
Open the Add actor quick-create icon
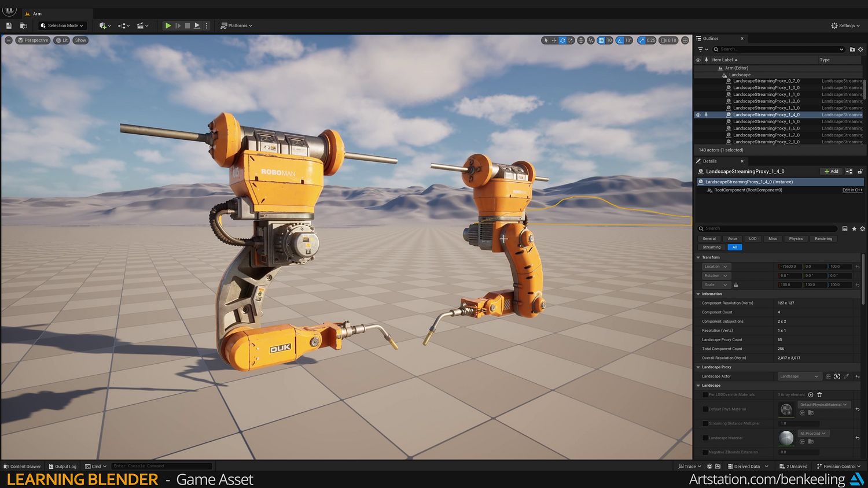click(x=105, y=25)
